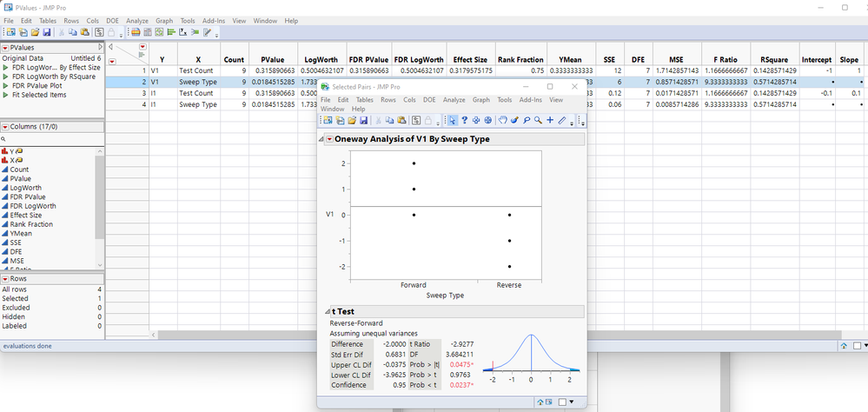Click up-arrow home icon in PValues status bar
868x412 pixels.
click(843, 346)
